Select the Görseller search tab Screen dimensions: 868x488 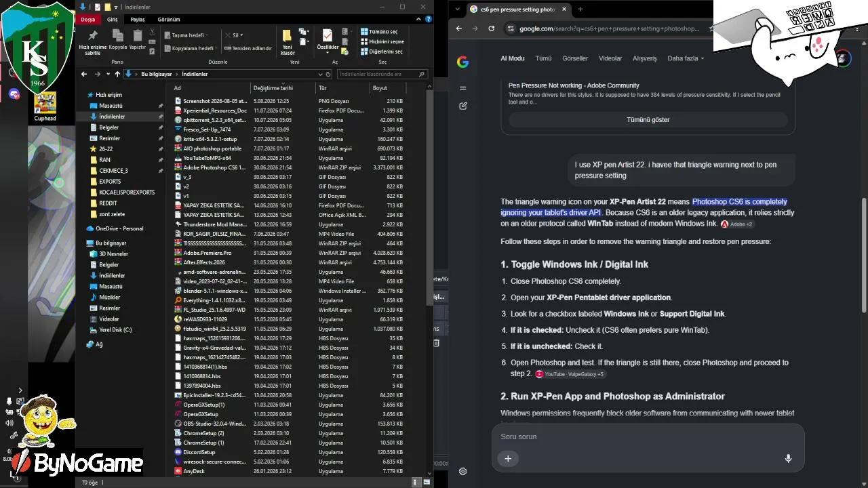575,59
